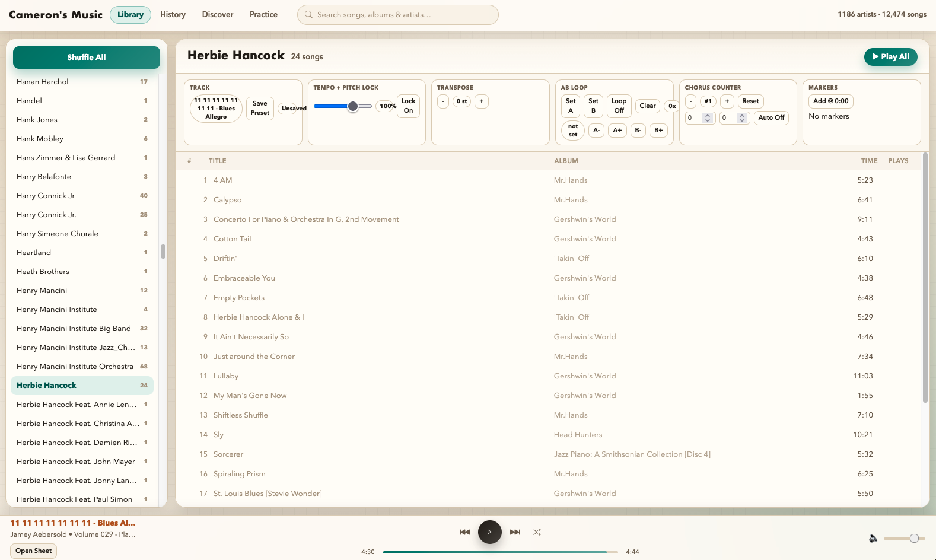This screenshot has width=936, height=560.
Task: Skip to the next track
Action: (x=515, y=532)
